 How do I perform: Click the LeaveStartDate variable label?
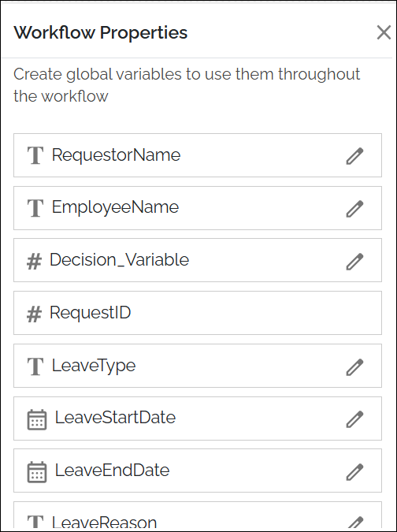115,418
